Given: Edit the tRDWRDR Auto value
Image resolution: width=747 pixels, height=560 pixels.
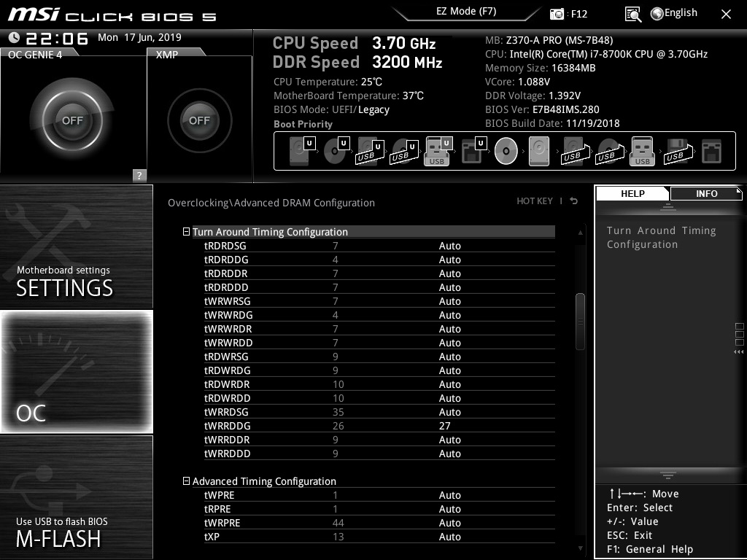Looking at the screenshot, I should point(449,384).
